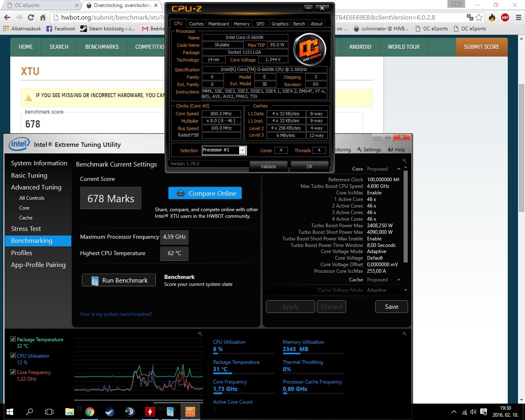Click Save in XTU settings panel
The width and height of the screenshot is (525, 420).
[391, 306]
